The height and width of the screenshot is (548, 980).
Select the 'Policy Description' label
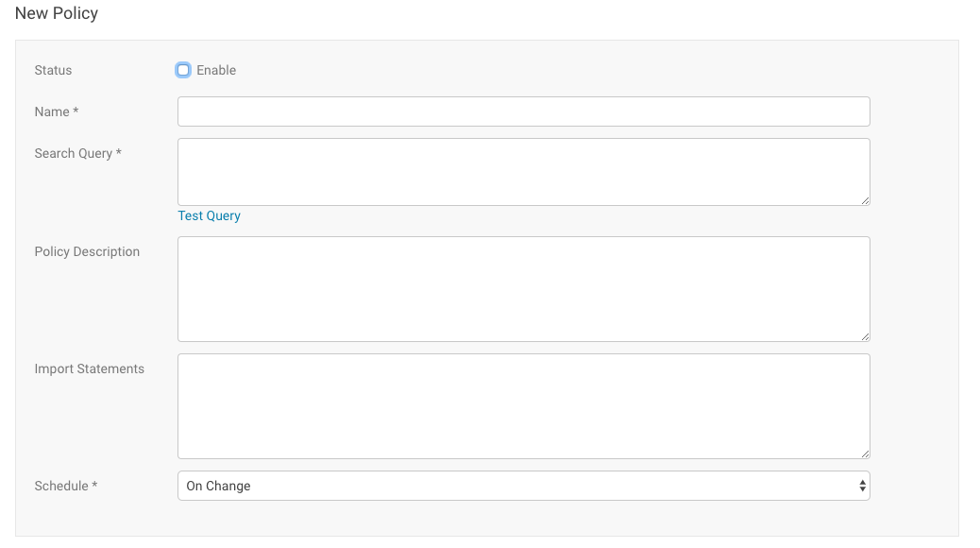87,251
